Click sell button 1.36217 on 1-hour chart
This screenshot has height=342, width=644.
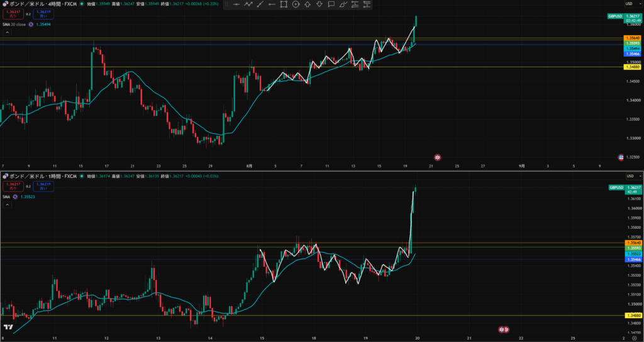point(13,186)
